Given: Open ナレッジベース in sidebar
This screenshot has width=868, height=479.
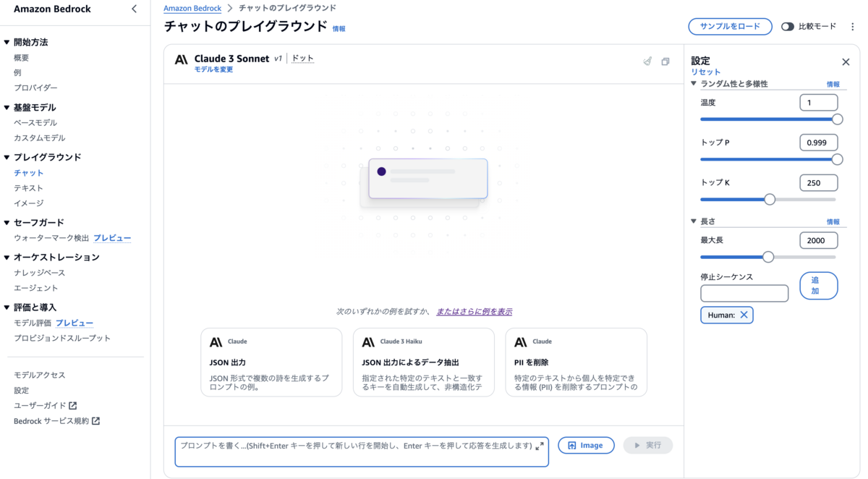Looking at the screenshot, I should click(40, 273).
